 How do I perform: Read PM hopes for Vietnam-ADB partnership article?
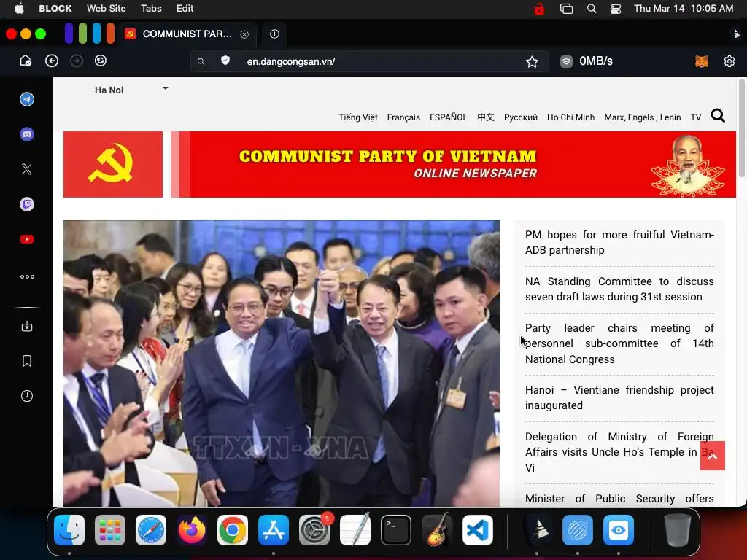[619, 242]
